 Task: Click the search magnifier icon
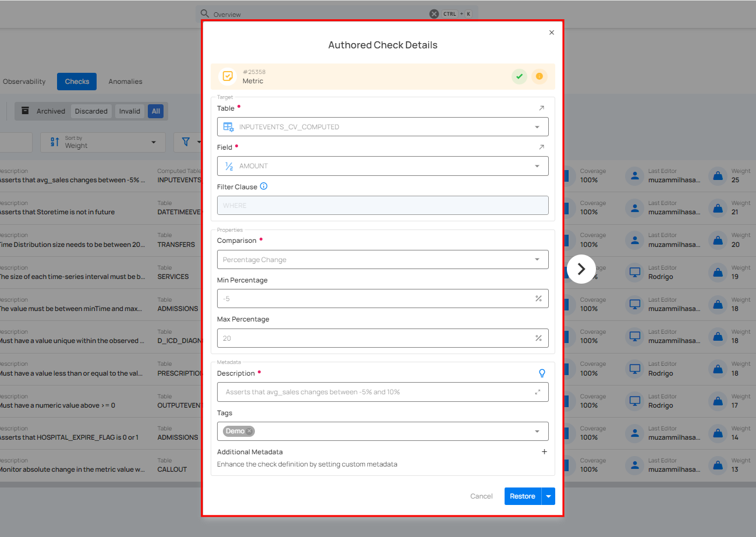204,13
